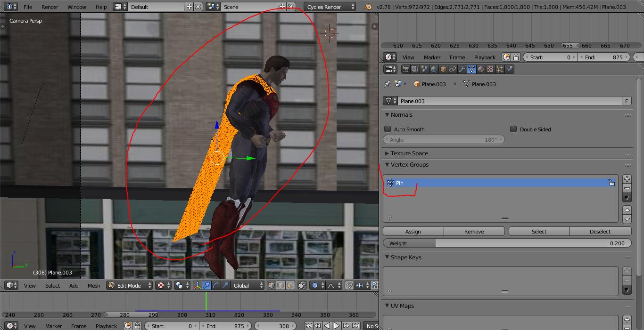Open the Render menu in the top bar

click(x=50, y=7)
